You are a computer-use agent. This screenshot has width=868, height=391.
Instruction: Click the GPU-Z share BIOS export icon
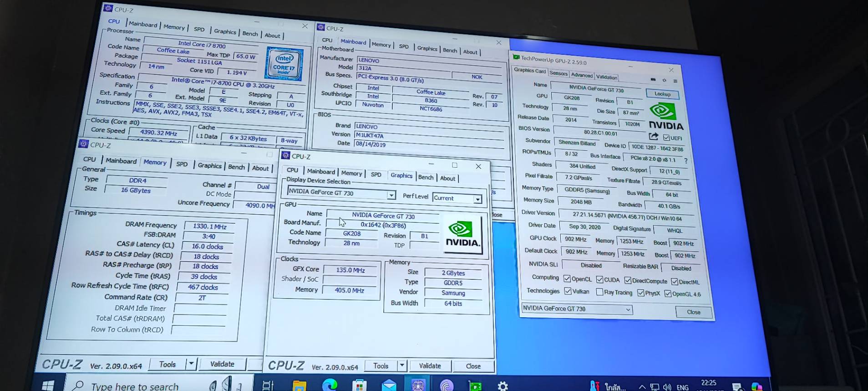(x=654, y=136)
